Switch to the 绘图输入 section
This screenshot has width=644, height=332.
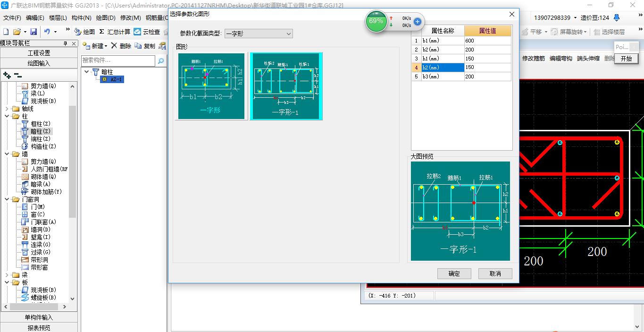(x=39, y=63)
